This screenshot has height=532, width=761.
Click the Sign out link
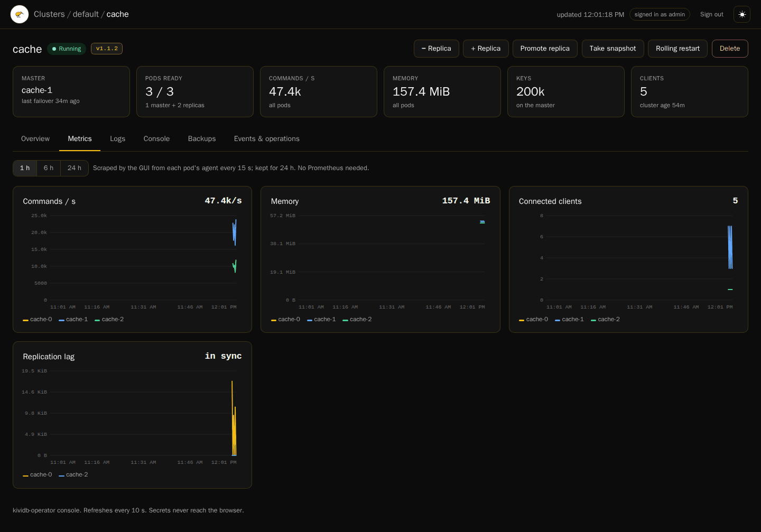point(712,14)
